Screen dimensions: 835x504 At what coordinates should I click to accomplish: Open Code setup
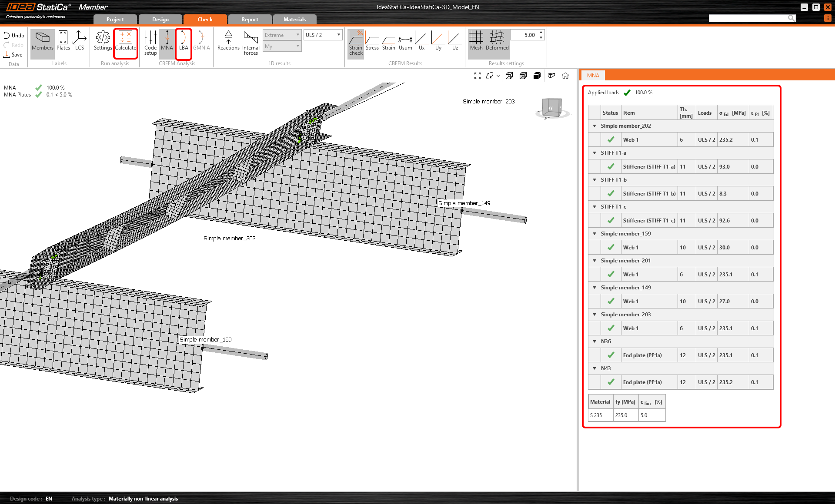tap(150, 43)
